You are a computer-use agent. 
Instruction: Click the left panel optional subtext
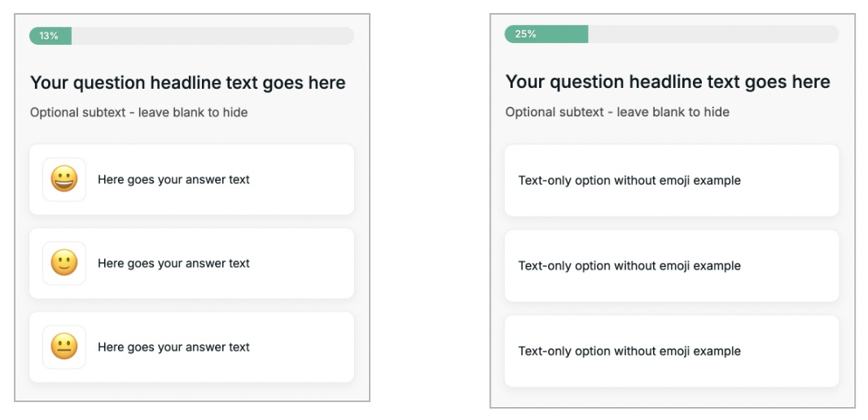tap(138, 112)
